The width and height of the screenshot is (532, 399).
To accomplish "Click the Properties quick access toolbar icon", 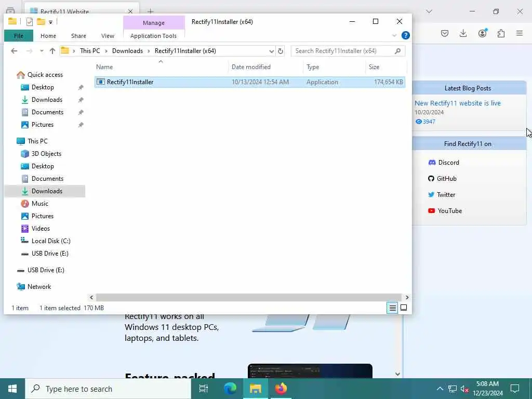I will point(30,22).
